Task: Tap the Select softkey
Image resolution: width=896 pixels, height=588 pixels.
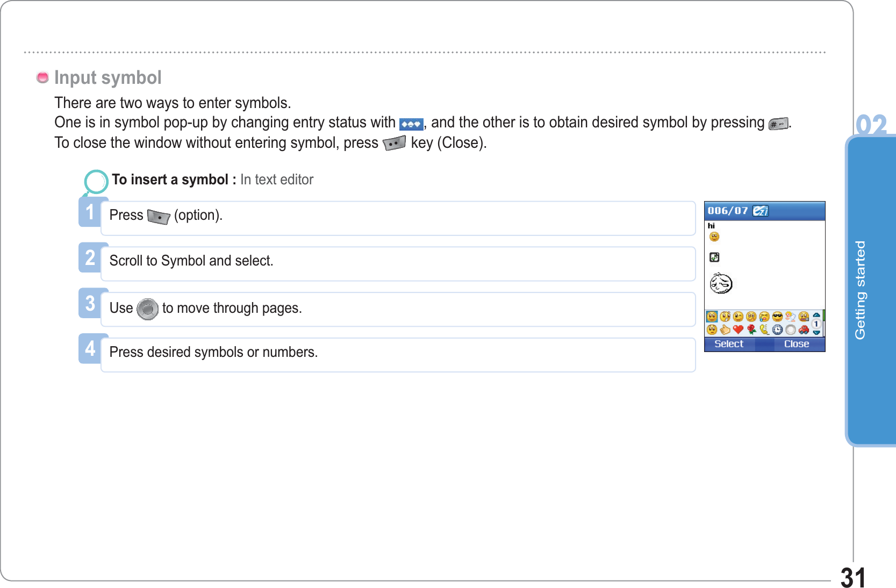Action: coord(729,344)
